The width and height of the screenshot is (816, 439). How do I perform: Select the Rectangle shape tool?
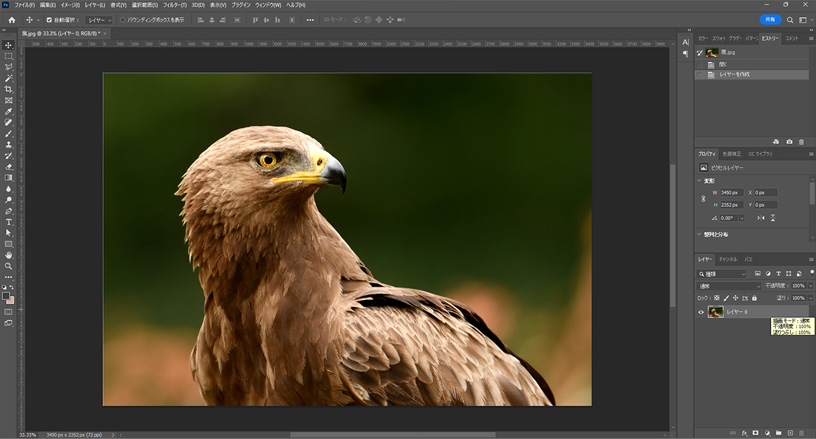(x=8, y=244)
